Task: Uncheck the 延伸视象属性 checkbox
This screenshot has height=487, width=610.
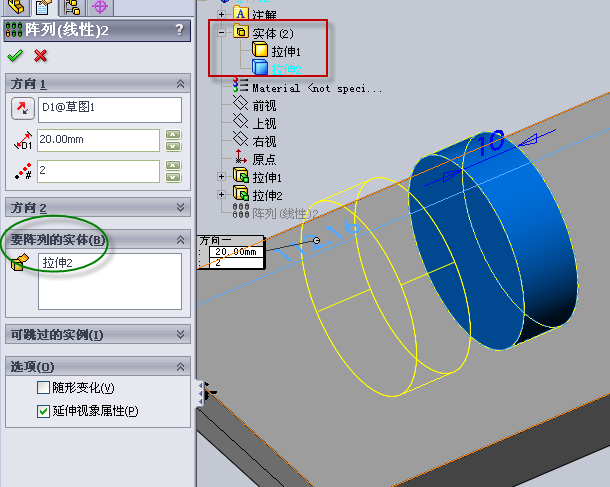Action: point(43,411)
